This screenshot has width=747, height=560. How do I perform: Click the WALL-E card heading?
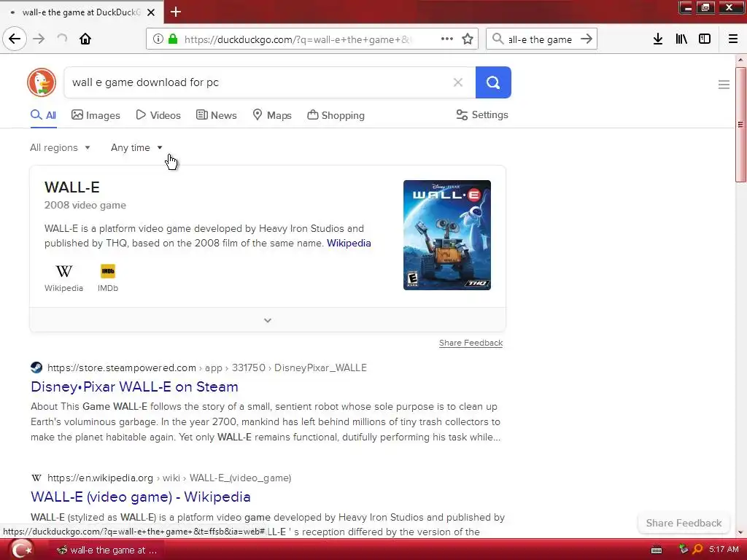point(72,187)
